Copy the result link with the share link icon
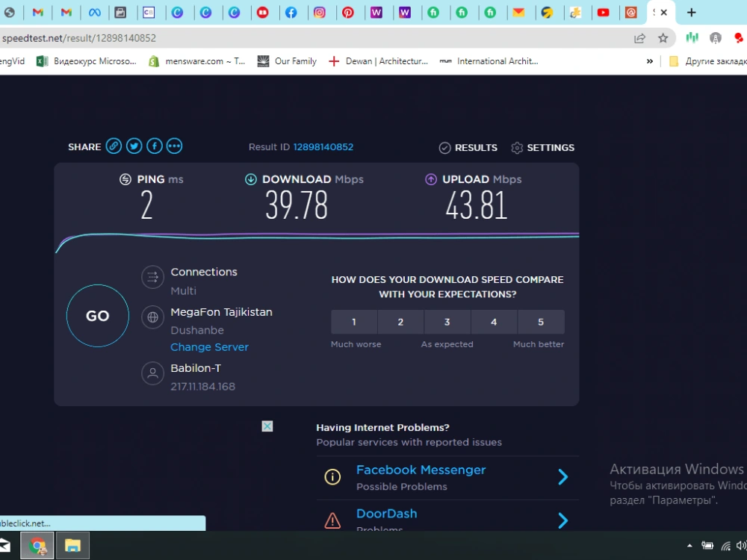 tap(114, 146)
